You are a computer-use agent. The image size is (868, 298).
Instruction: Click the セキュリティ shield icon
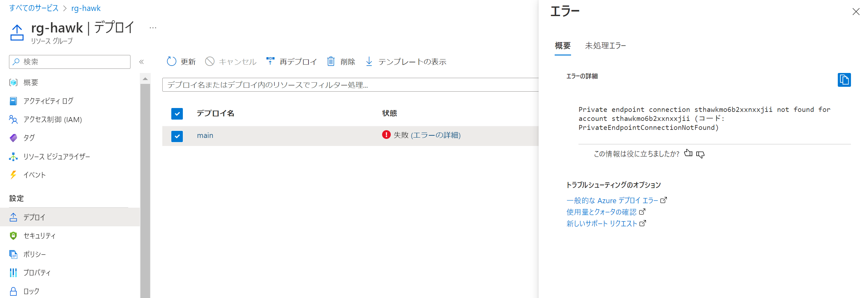[x=13, y=236]
